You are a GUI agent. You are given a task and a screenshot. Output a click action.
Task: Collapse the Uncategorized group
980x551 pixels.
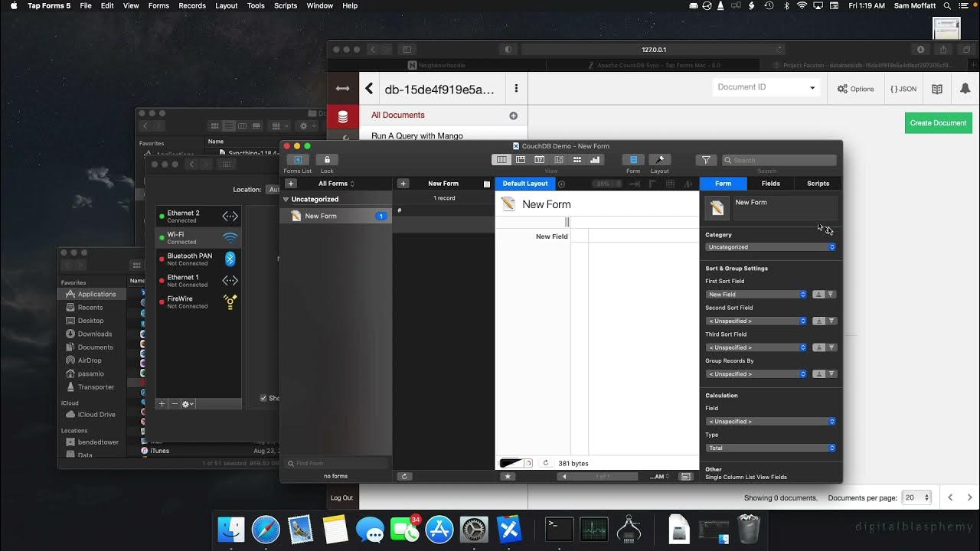coord(286,200)
